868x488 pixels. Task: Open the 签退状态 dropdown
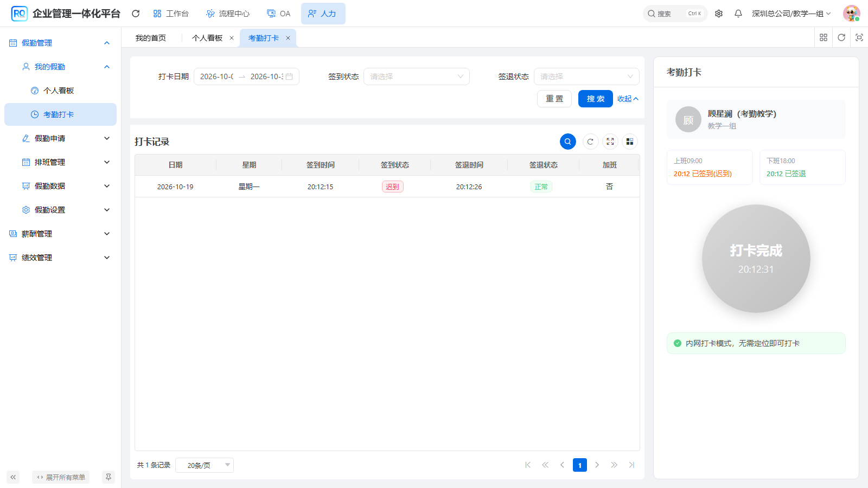(x=586, y=76)
